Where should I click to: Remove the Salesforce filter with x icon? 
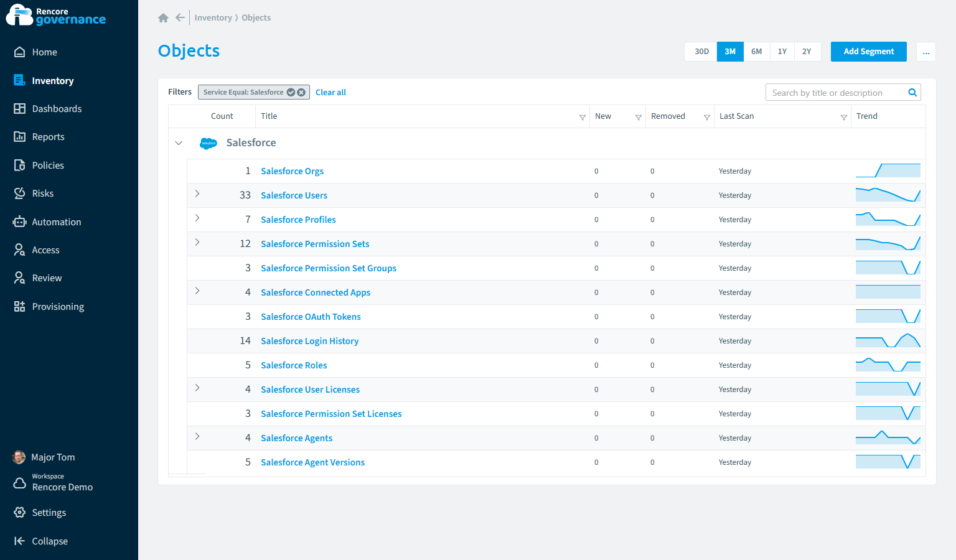(301, 92)
